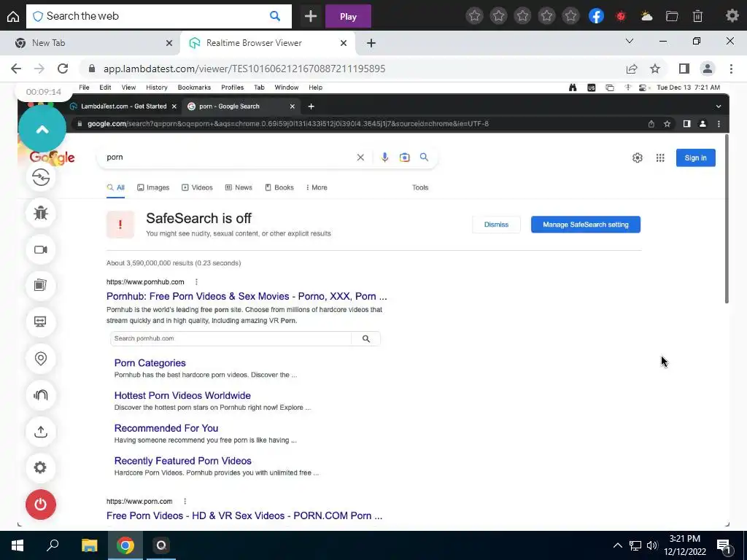747x560 pixels.
Task: Click the taskbar volume speaker icon
Action: pos(652,545)
